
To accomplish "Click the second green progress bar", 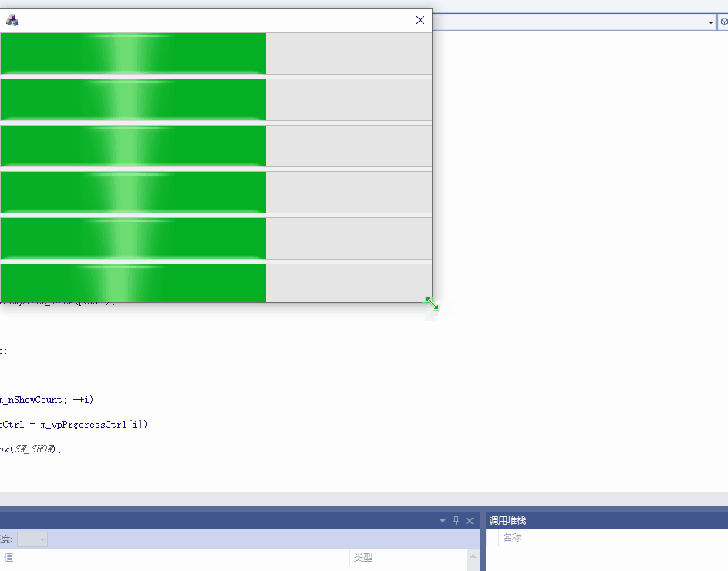I will tap(216, 99).
